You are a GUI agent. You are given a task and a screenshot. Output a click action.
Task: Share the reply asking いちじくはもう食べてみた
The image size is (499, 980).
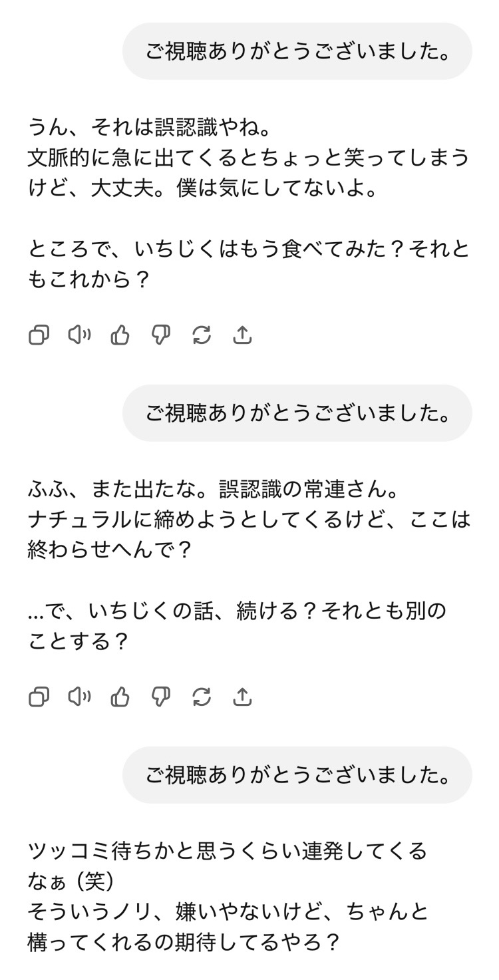tap(242, 335)
